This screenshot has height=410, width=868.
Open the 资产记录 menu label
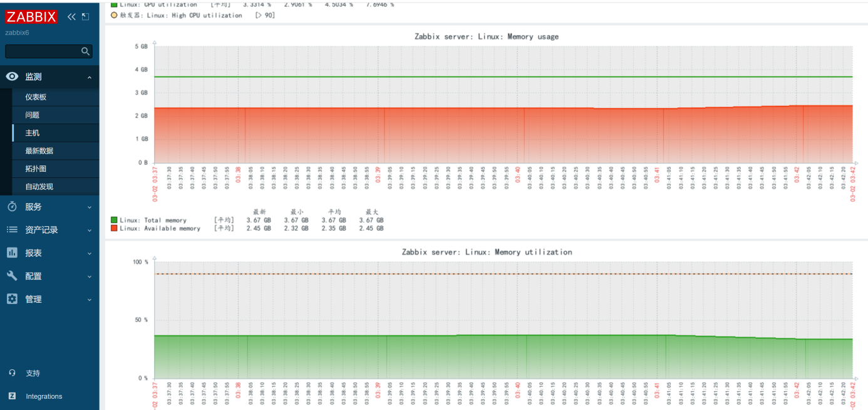click(x=41, y=229)
